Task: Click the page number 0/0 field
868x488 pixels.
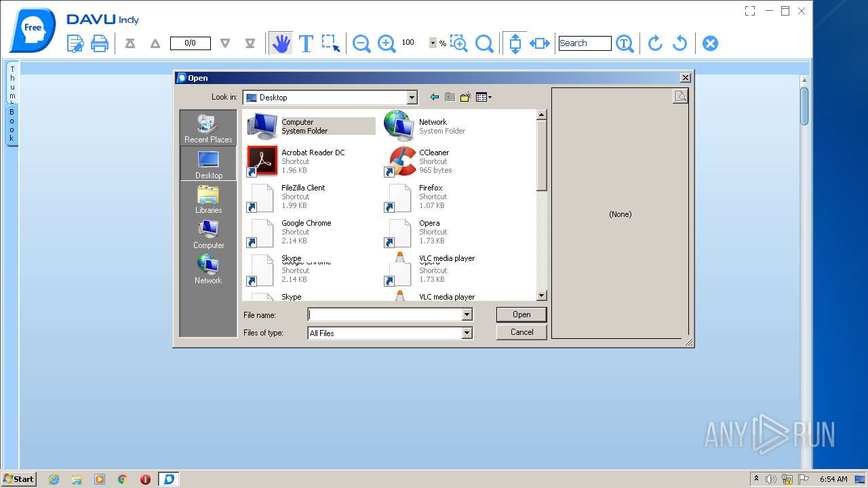Action: [190, 43]
